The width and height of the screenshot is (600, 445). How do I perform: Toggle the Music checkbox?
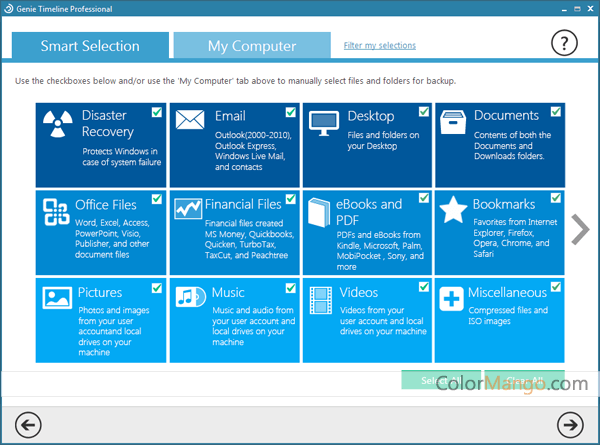pyautogui.click(x=290, y=288)
